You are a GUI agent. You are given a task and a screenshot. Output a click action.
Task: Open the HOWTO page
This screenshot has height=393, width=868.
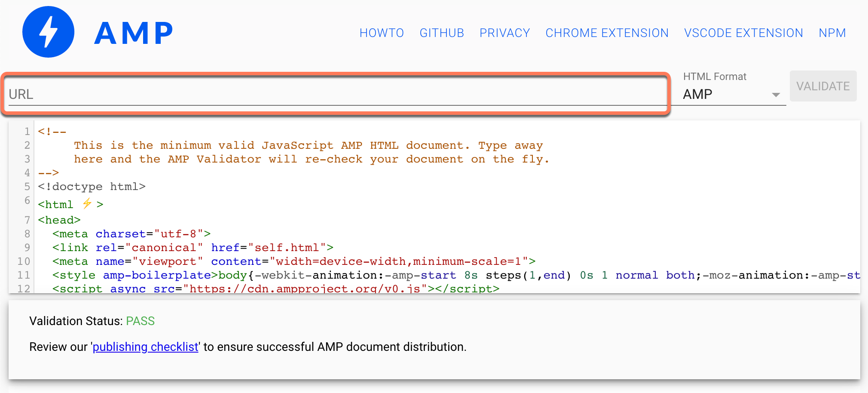click(382, 33)
